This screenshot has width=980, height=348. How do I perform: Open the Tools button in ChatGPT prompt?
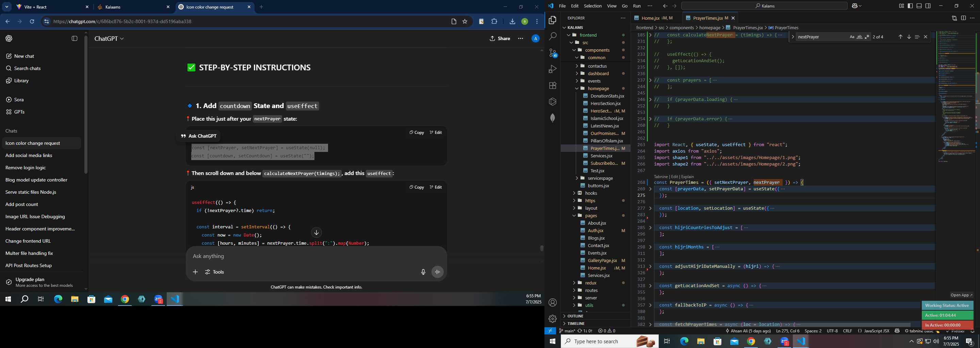click(215, 272)
